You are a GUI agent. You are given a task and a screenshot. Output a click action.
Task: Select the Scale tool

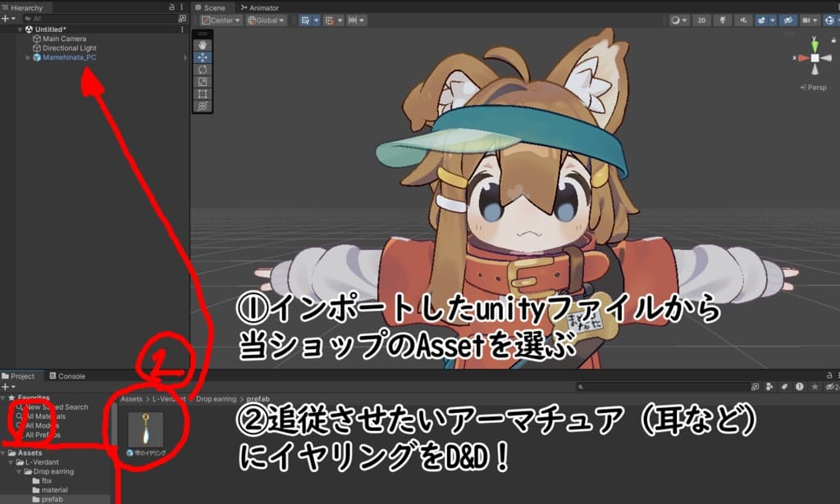(x=203, y=82)
